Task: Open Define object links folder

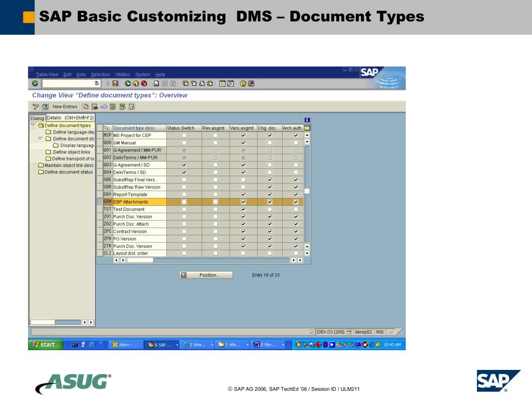Action: tap(71, 152)
